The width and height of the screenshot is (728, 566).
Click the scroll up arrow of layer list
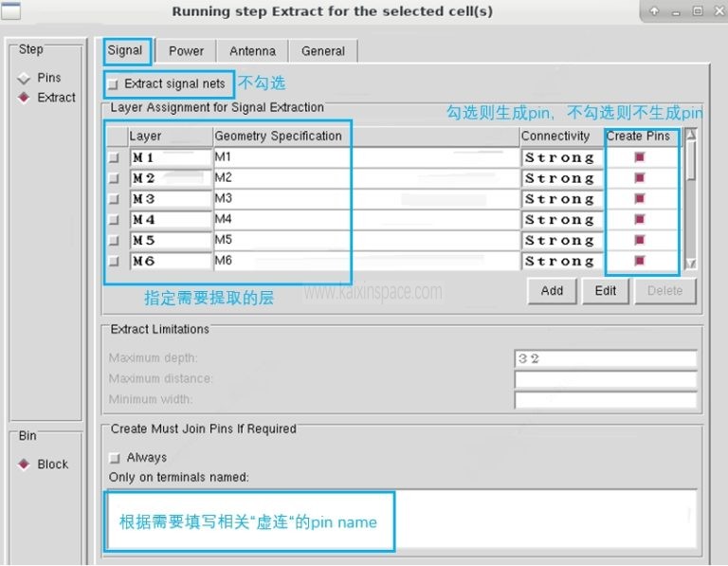691,136
